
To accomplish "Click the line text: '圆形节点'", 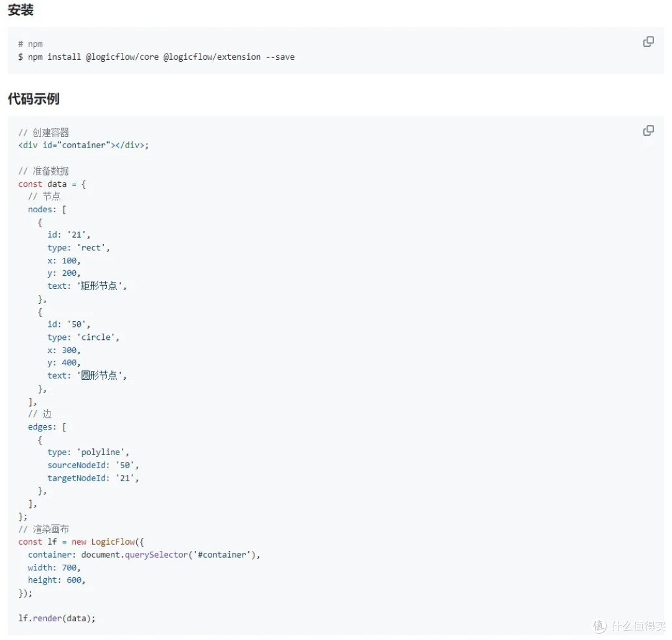I will tap(87, 375).
